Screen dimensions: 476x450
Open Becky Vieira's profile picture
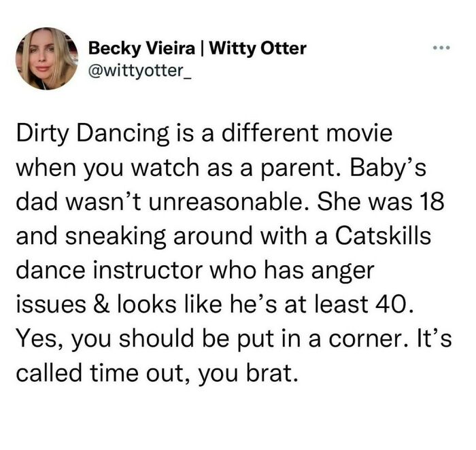pos(47,58)
